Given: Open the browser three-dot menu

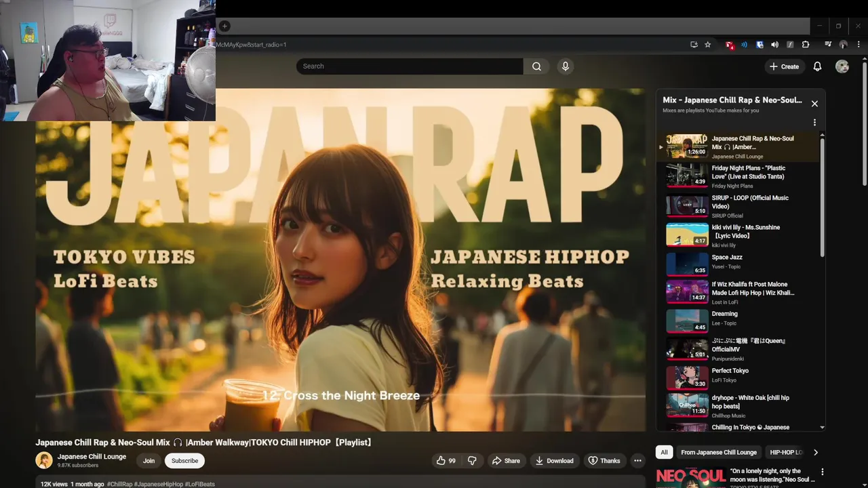Looking at the screenshot, I should click(859, 45).
